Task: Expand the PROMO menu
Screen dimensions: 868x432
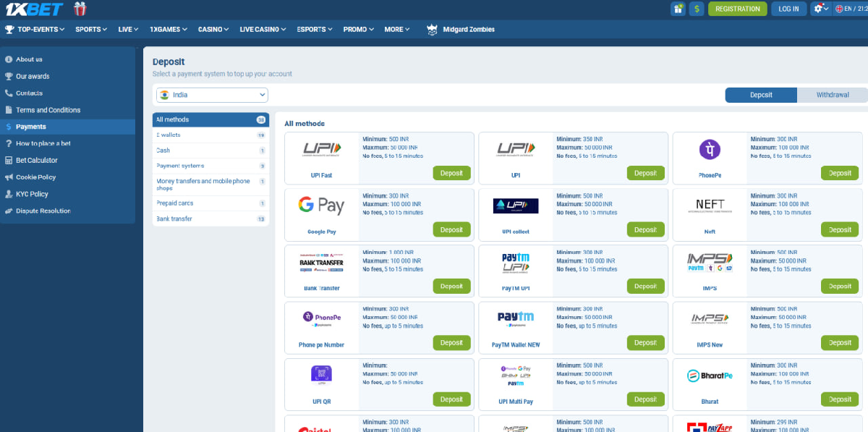Action: tap(358, 30)
